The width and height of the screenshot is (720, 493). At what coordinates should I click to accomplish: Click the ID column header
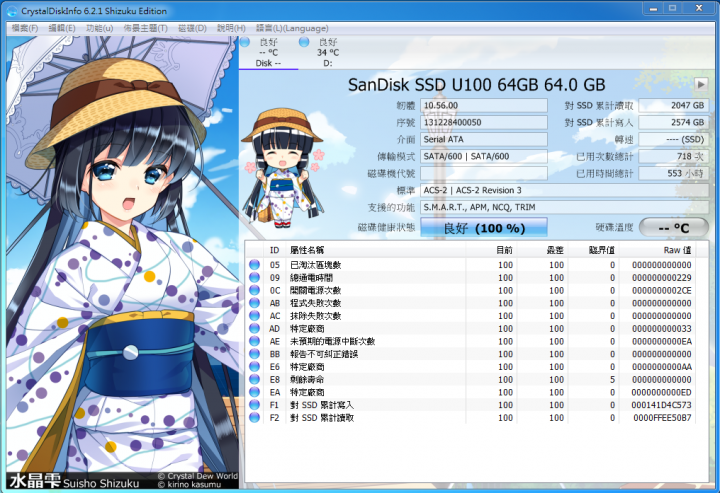point(275,250)
